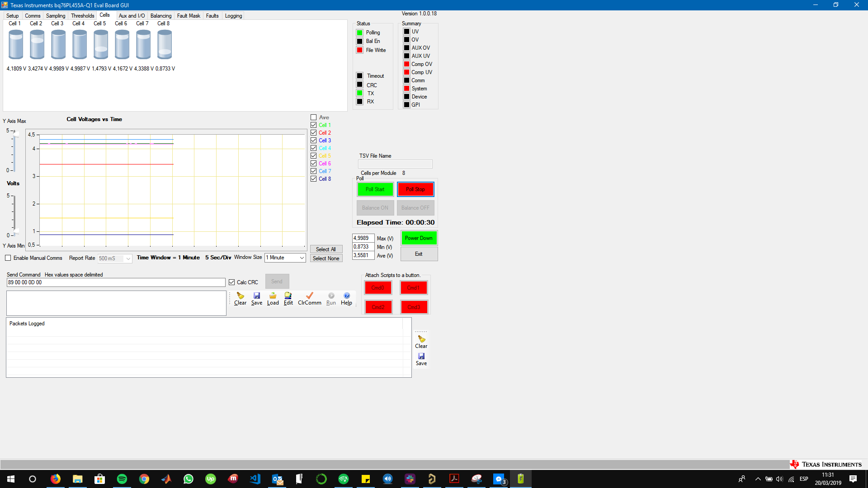Click the Send Command hex input field
Screen dimensions: 868x488
click(116, 282)
